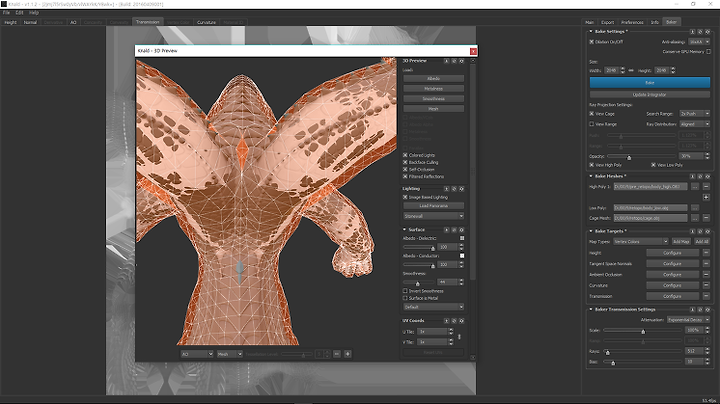Browse for the High Poly 1 mesh file
The width and height of the screenshot is (720, 404).
(x=695, y=186)
